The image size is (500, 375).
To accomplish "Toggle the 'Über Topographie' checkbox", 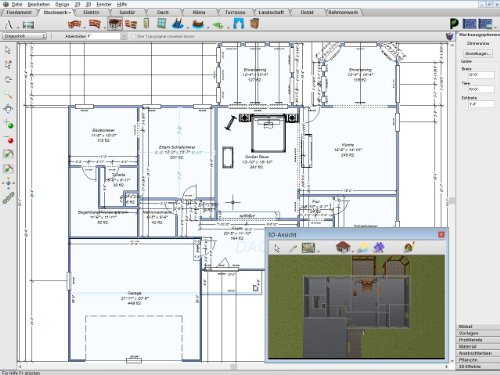I will point(134,36).
